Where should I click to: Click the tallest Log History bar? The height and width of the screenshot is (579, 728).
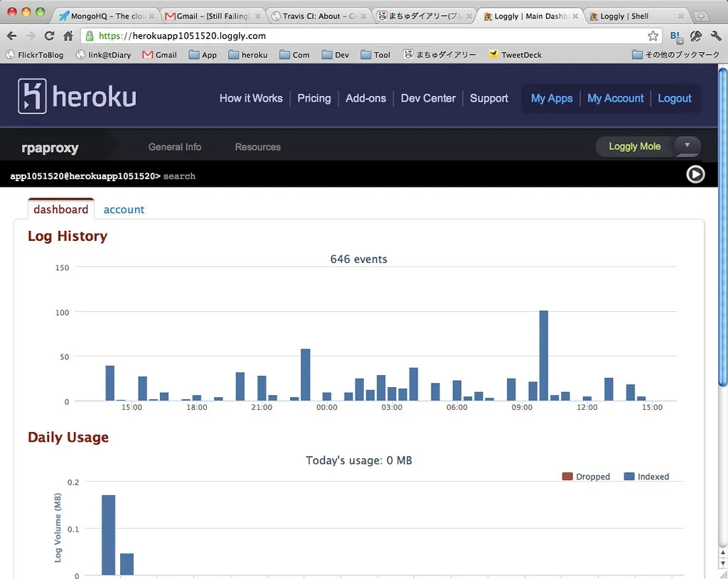tap(543, 355)
